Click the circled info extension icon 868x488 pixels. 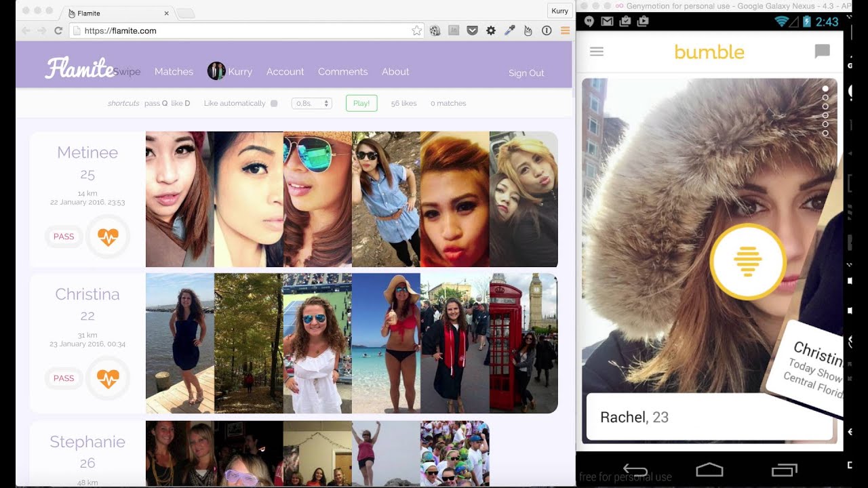pyautogui.click(x=547, y=30)
